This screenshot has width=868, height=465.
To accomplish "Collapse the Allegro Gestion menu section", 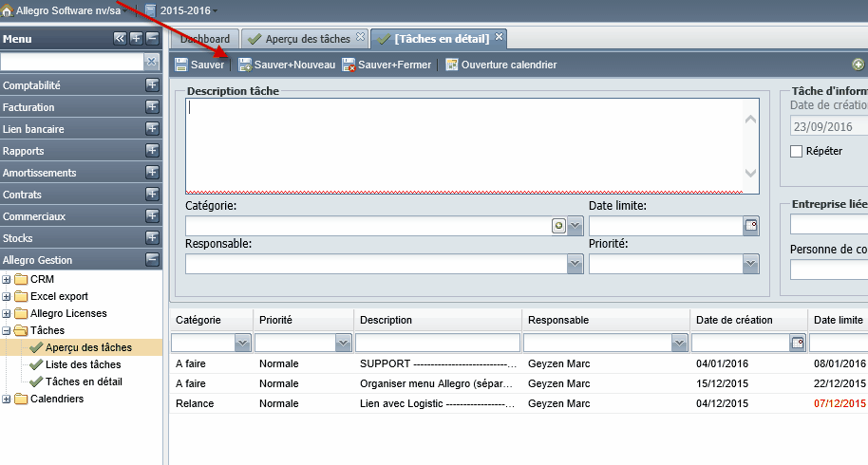I will [152, 259].
